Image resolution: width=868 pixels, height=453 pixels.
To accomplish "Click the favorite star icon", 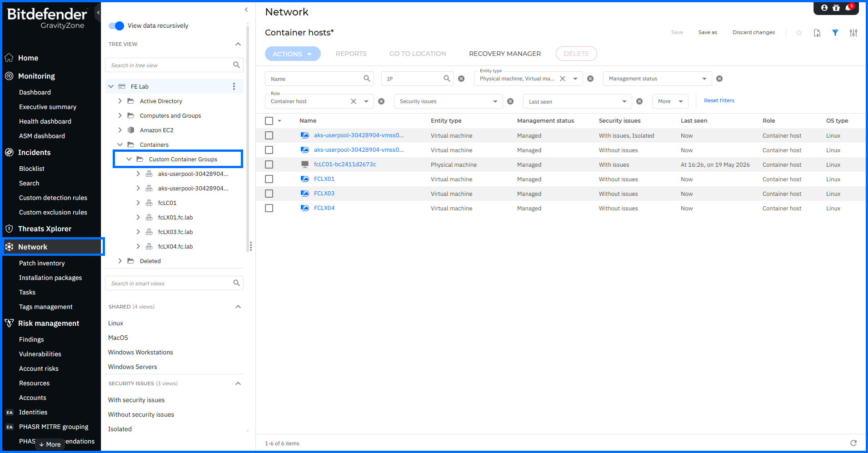I will [x=799, y=33].
